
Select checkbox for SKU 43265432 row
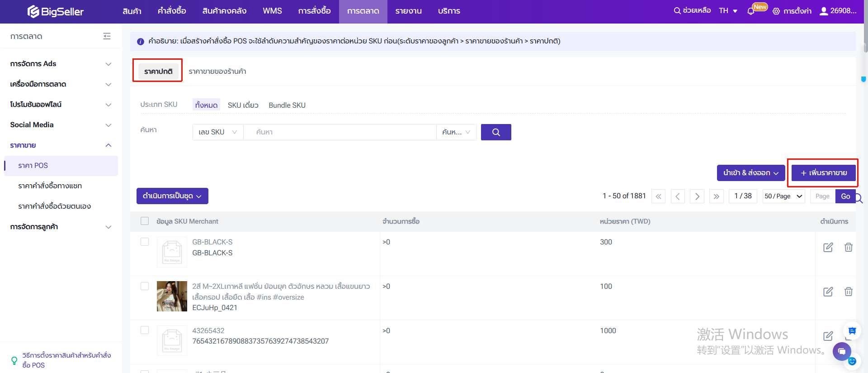(x=145, y=330)
